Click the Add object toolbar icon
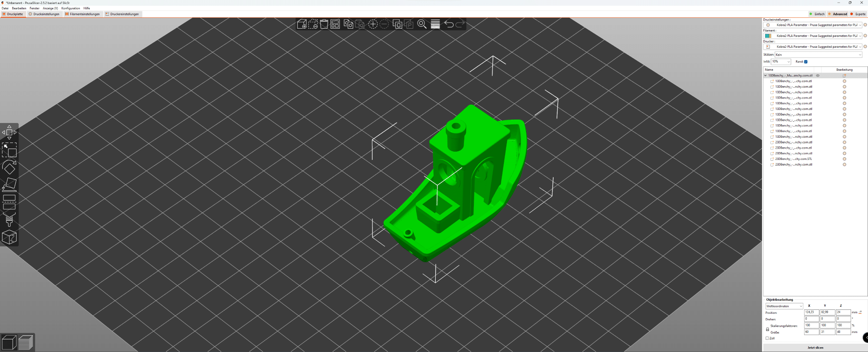The image size is (868, 352). point(302,24)
